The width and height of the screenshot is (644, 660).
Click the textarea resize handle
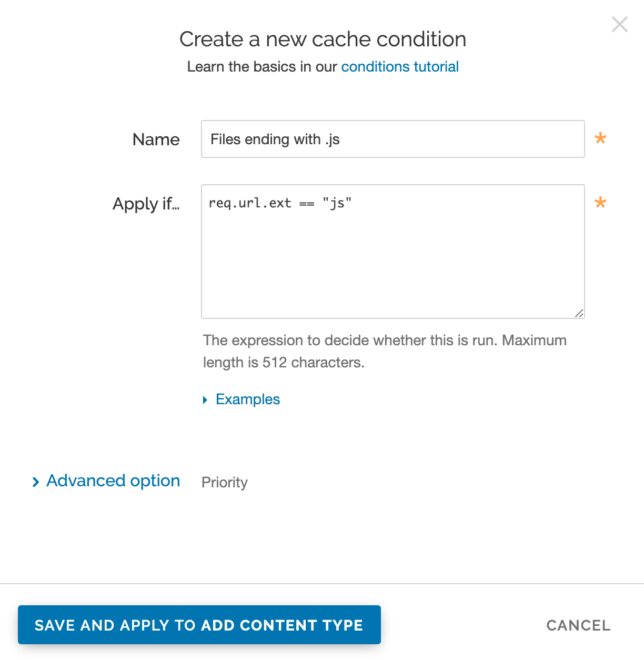(x=579, y=314)
